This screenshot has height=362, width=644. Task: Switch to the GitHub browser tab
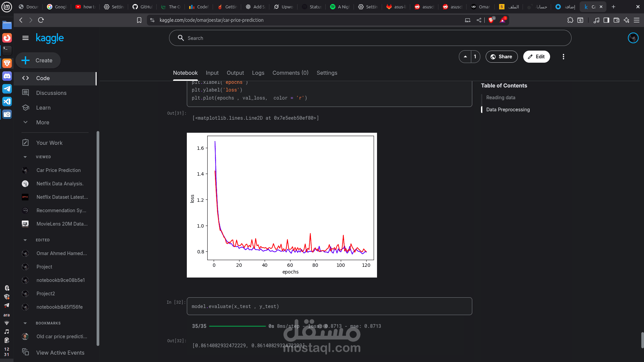[x=142, y=7]
